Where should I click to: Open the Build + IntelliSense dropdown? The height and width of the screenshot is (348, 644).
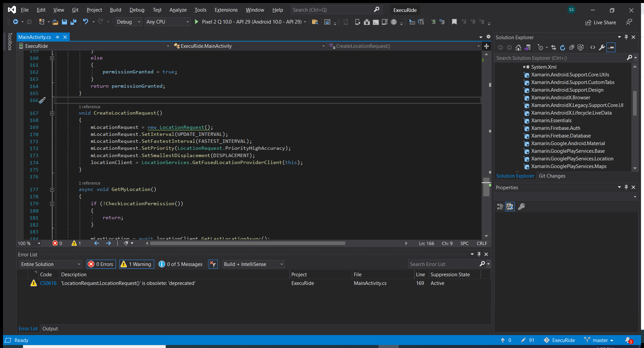(254, 264)
